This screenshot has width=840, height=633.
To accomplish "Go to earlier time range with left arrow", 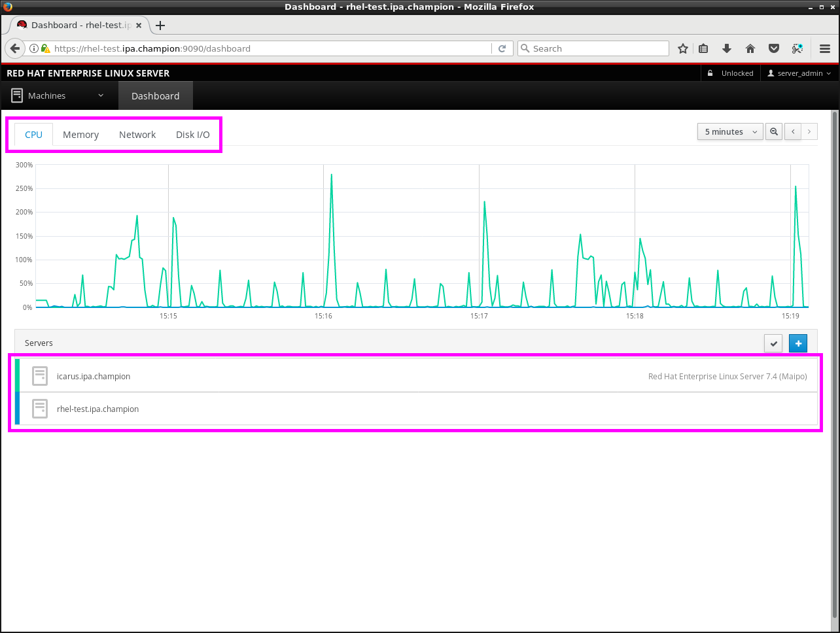I will [x=793, y=131].
